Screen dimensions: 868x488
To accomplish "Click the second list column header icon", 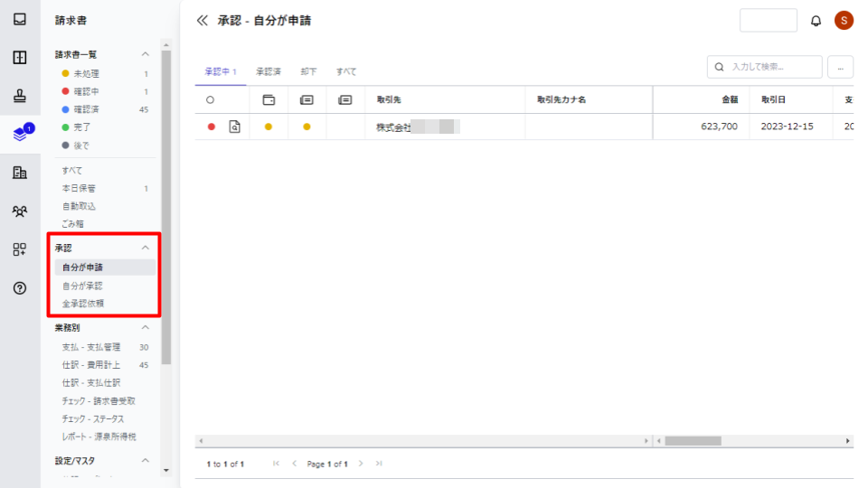I will (344, 100).
